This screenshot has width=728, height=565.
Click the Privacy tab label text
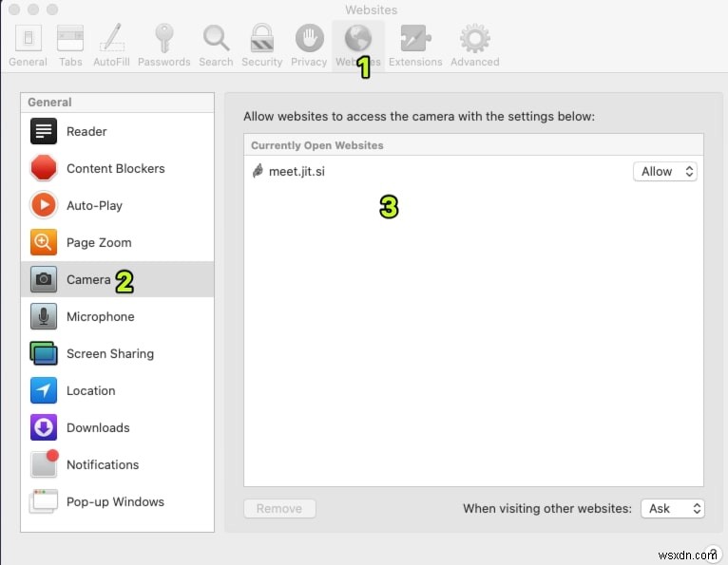[x=309, y=62]
